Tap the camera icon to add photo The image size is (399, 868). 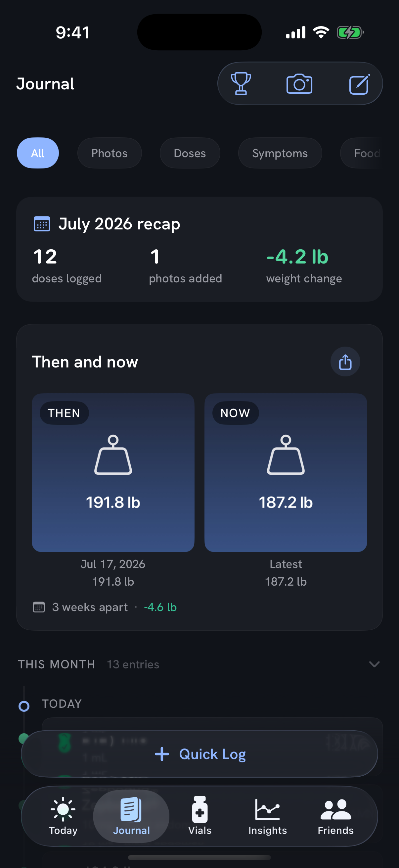coord(299,83)
